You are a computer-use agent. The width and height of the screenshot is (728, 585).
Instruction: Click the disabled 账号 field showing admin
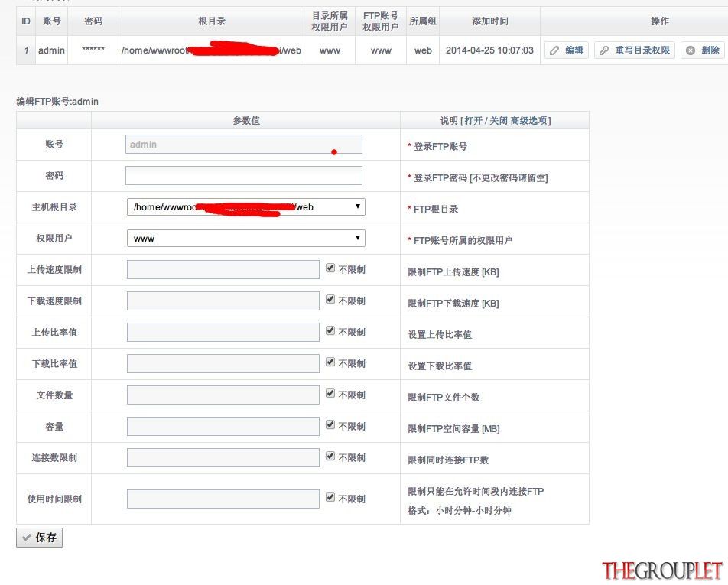click(x=244, y=145)
